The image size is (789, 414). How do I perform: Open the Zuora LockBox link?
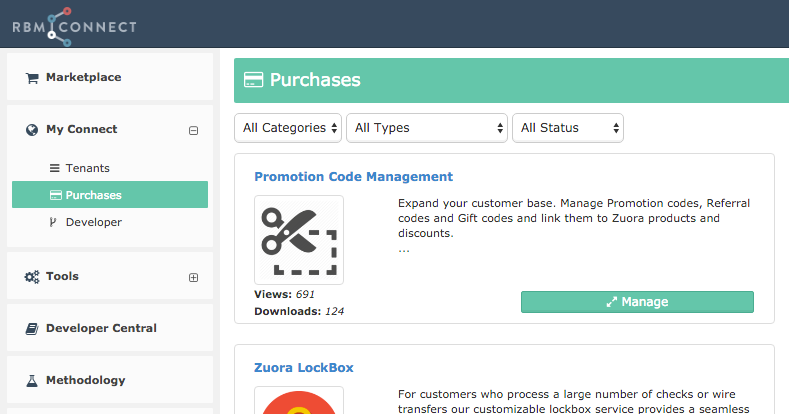pos(303,368)
